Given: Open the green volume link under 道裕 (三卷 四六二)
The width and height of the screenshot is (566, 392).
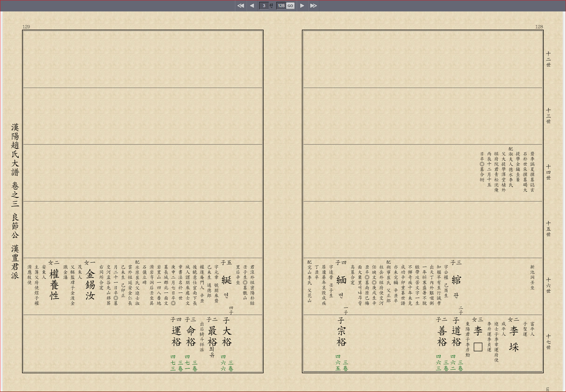Looking at the screenshot, I should point(457,363).
